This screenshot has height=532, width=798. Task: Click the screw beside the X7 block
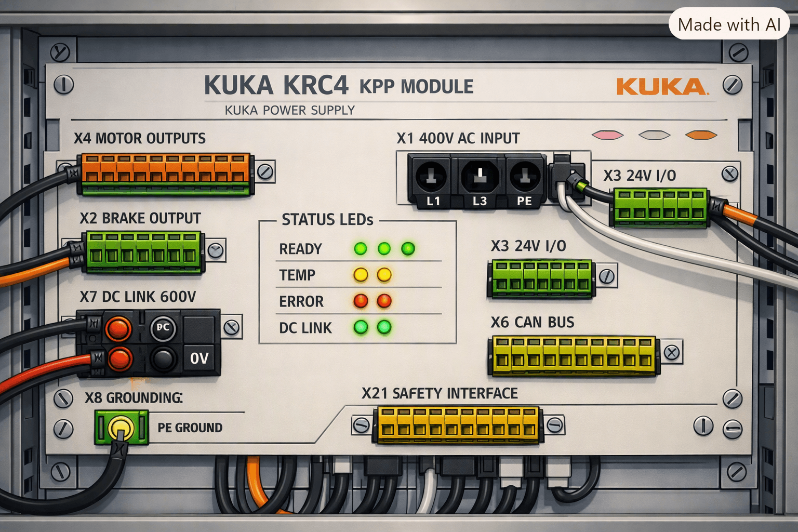pos(232,327)
